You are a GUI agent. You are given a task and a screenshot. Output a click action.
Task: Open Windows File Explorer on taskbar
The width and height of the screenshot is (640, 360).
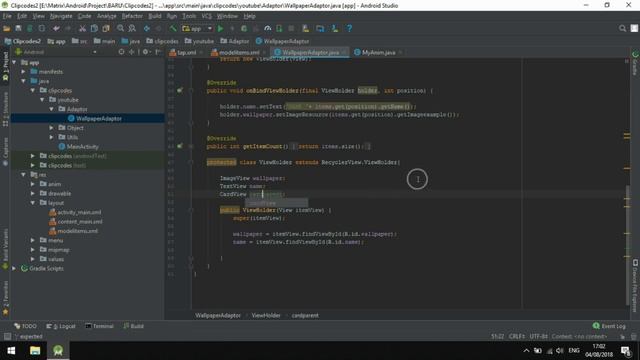(x=35, y=351)
